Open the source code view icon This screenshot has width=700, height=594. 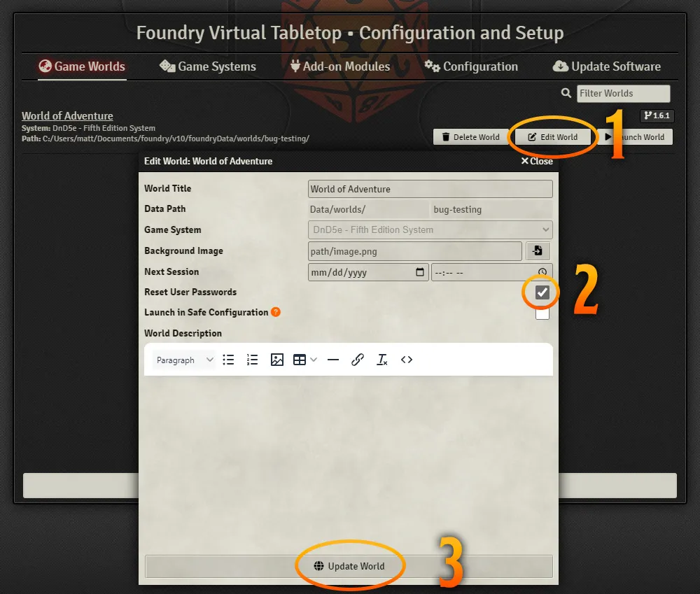tap(407, 360)
